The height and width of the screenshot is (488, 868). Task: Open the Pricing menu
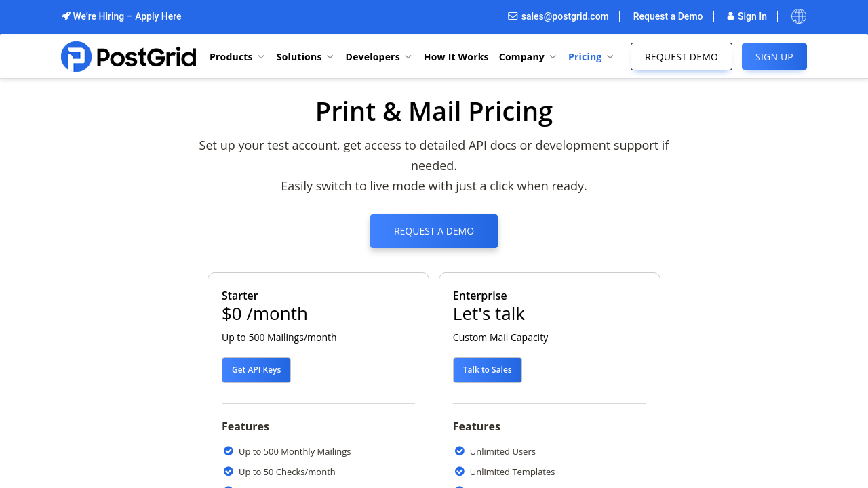pos(591,57)
